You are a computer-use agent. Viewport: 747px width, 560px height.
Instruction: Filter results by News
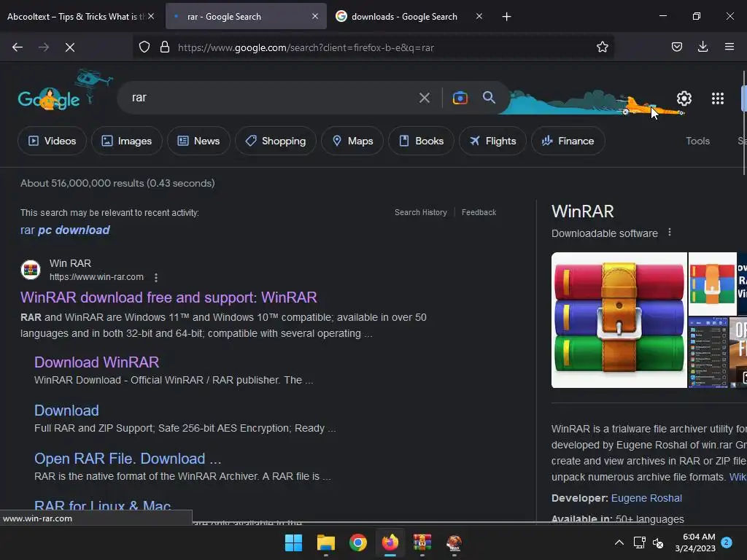pos(198,141)
